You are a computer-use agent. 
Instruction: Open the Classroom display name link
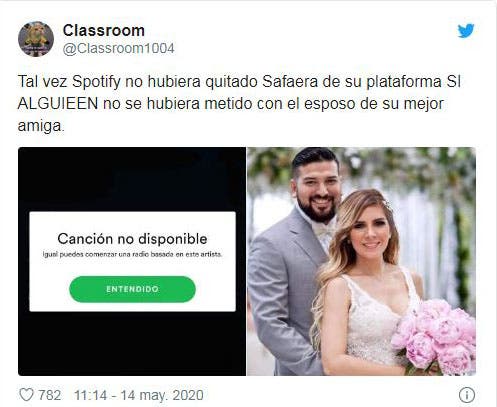tap(104, 31)
